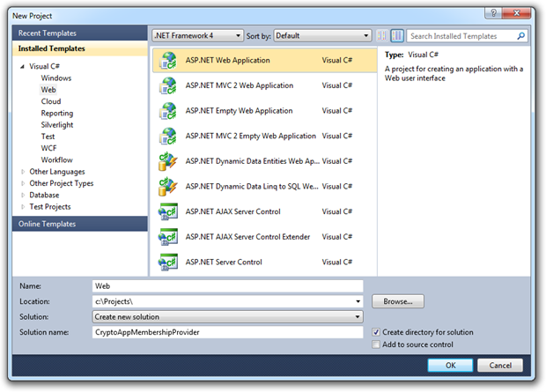Select the Silverlight category

pos(57,125)
